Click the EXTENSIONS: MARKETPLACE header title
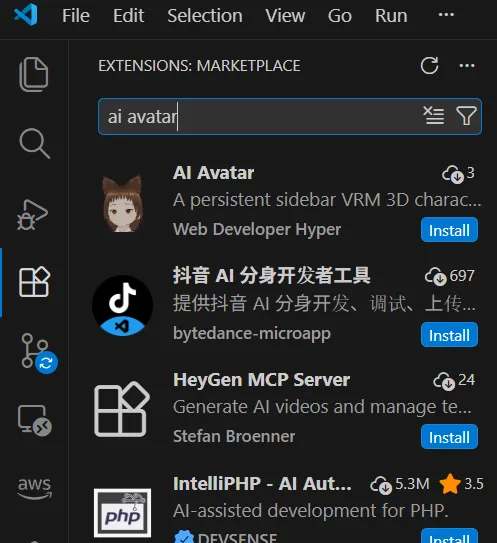 [199, 66]
